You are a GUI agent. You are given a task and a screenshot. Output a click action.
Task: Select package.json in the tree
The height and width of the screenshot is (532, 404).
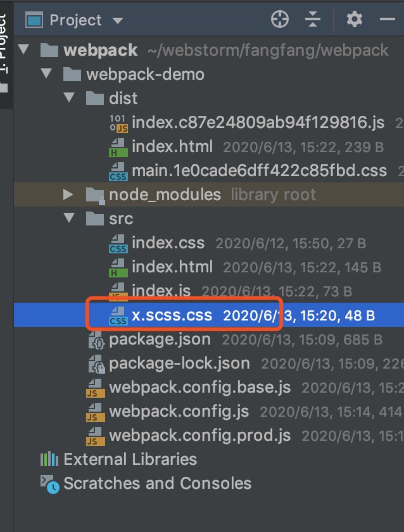[x=160, y=339]
